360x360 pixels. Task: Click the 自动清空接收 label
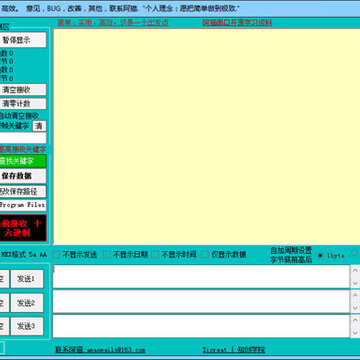[x=19, y=116]
